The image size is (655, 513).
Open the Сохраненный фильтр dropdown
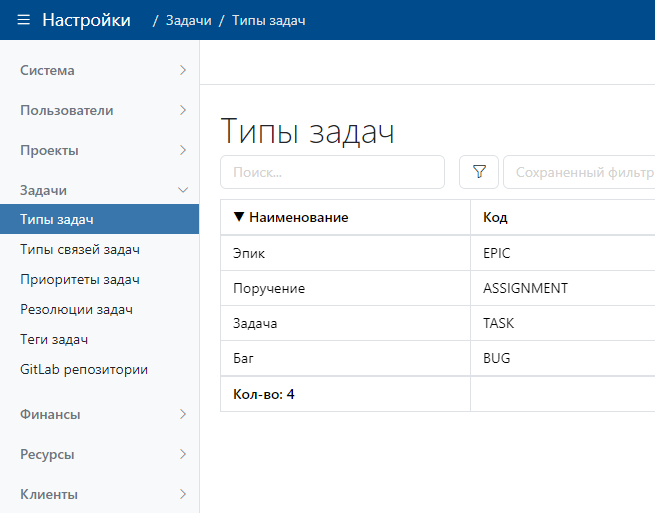579,172
